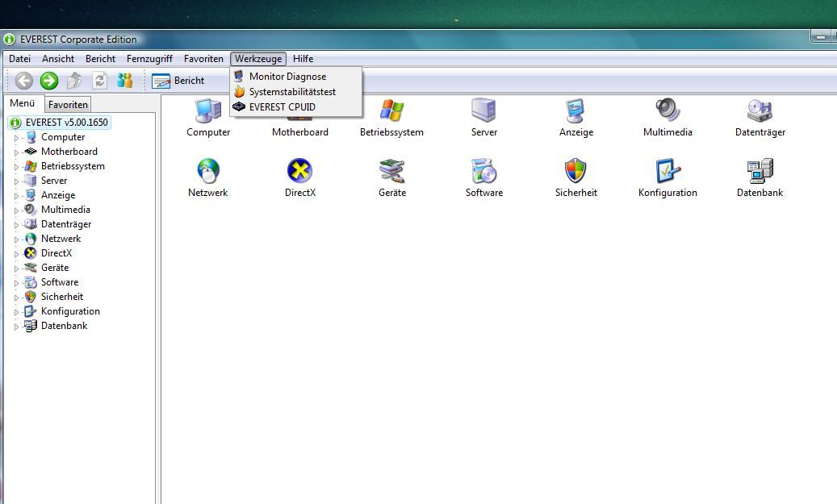The image size is (837, 504).
Task: Select Multimedia in the sidebar tree
Action: point(65,210)
